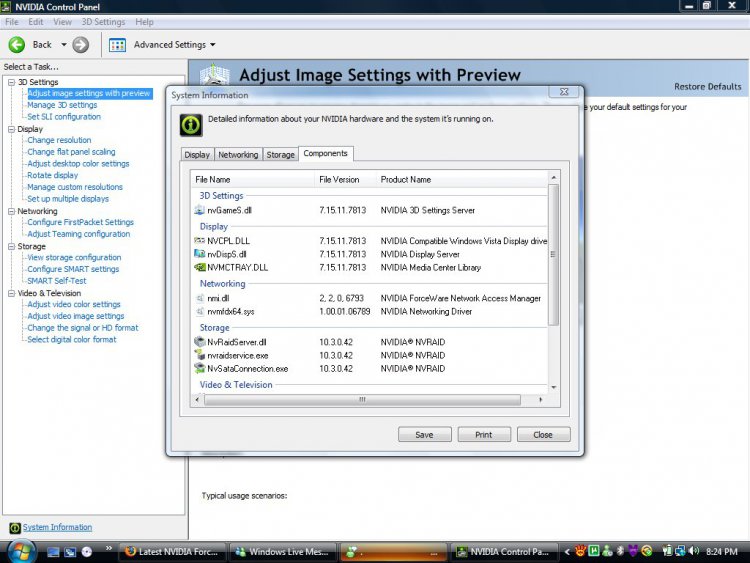
Task: Click the NvRaidServer.dll file icon
Action: click(x=199, y=342)
